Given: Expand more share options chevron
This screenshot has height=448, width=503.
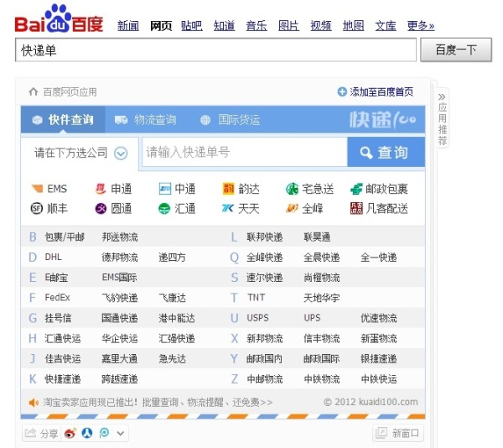Looking at the screenshot, I should point(121,433).
